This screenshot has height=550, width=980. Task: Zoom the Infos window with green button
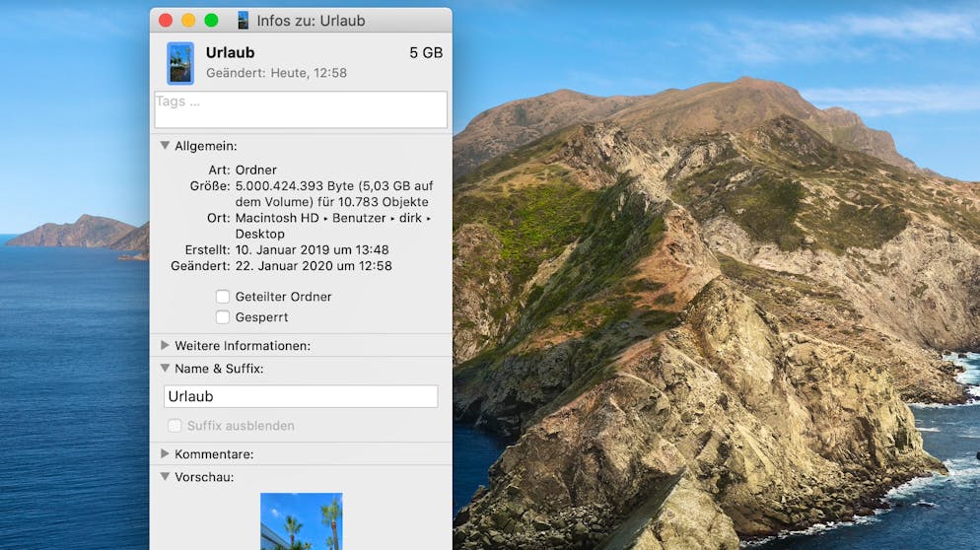tap(211, 20)
